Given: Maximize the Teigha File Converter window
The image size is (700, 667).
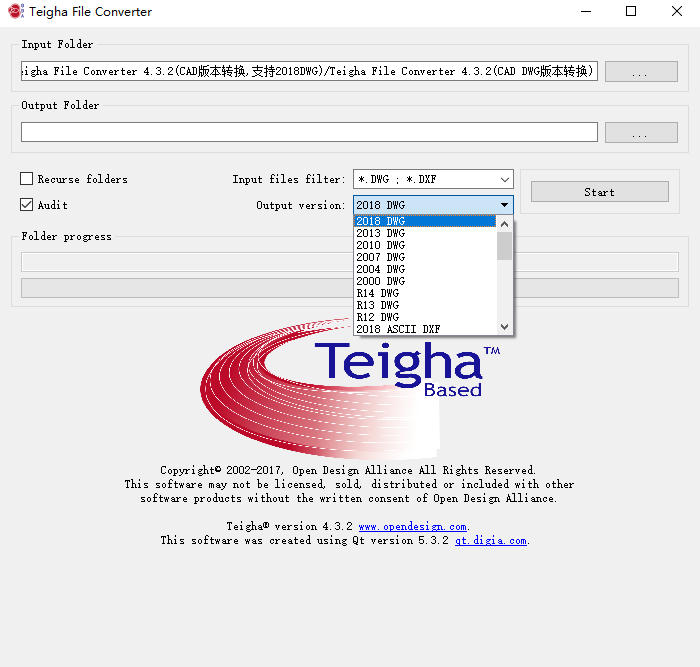Looking at the screenshot, I should click(631, 12).
